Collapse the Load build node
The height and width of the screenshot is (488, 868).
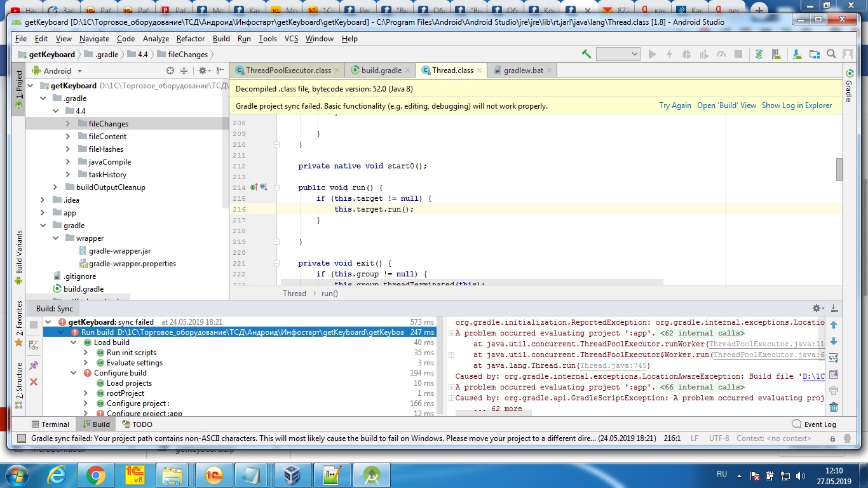pyautogui.click(x=74, y=342)
